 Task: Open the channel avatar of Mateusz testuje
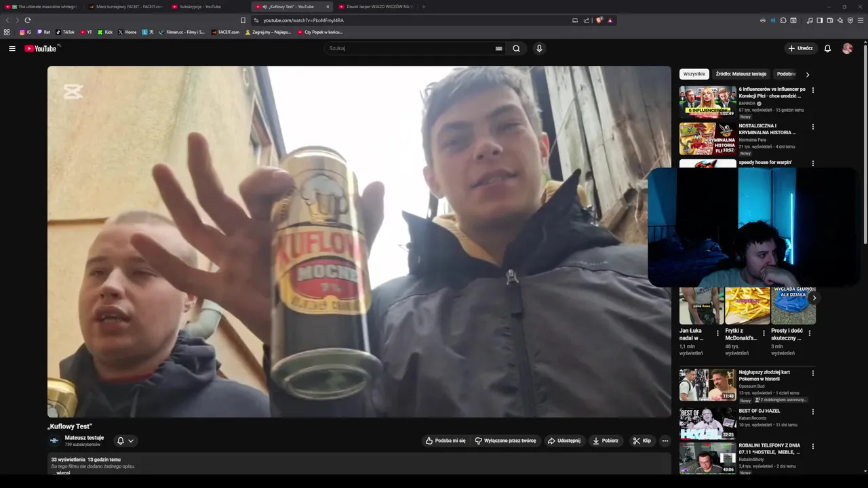click(54, 441)
